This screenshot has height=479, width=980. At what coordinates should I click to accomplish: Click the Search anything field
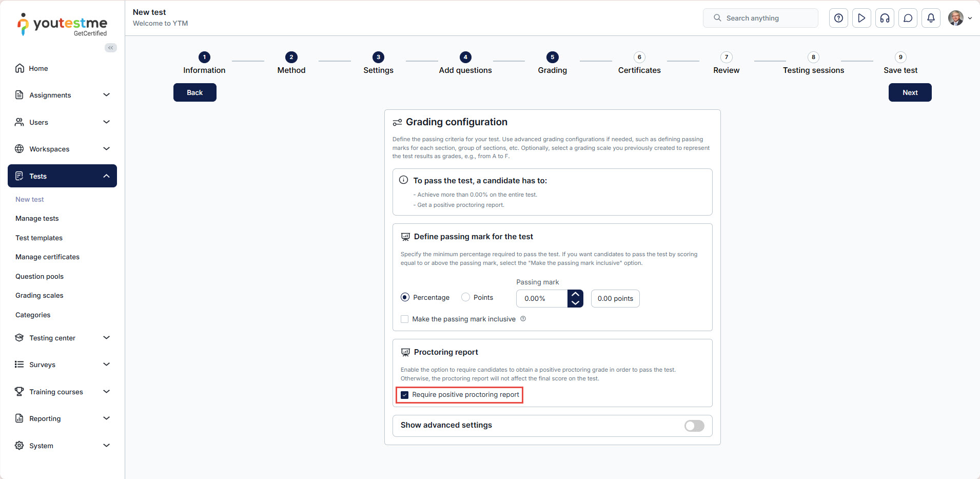[x=760, y=18]
